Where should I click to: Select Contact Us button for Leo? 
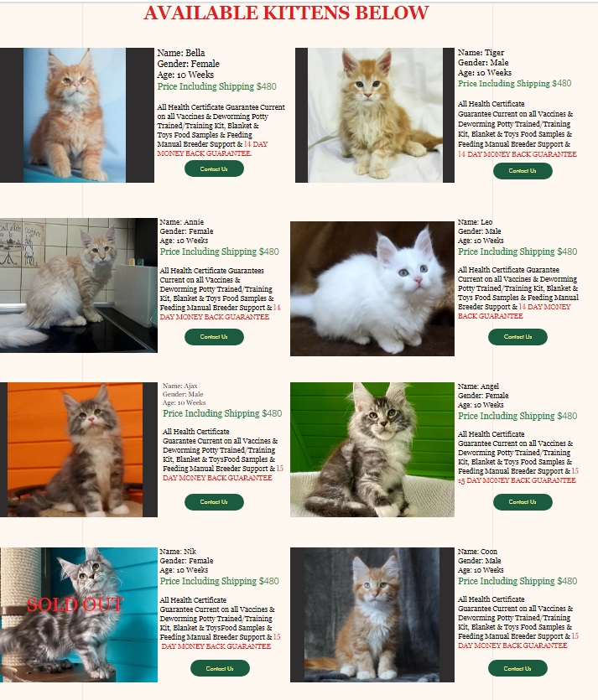(x=517, y=337)
